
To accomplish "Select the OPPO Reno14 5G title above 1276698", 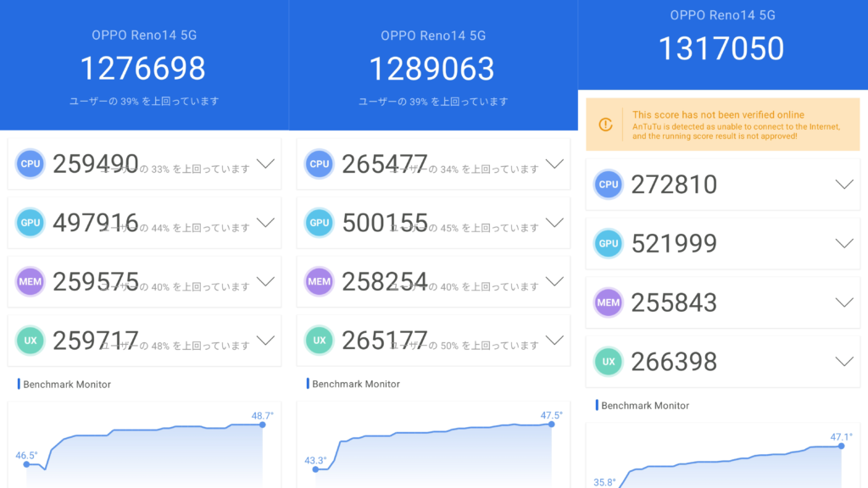I will (x=144, y=36).
